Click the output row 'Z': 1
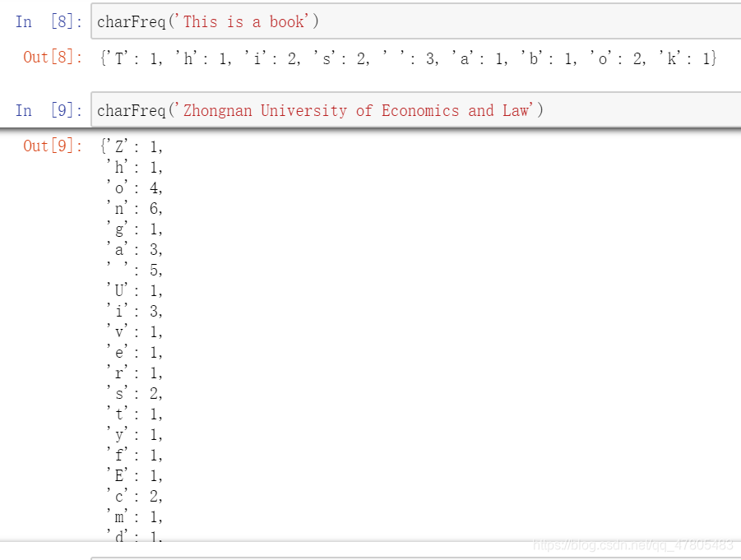741x560 pixels. pos(132,146)
